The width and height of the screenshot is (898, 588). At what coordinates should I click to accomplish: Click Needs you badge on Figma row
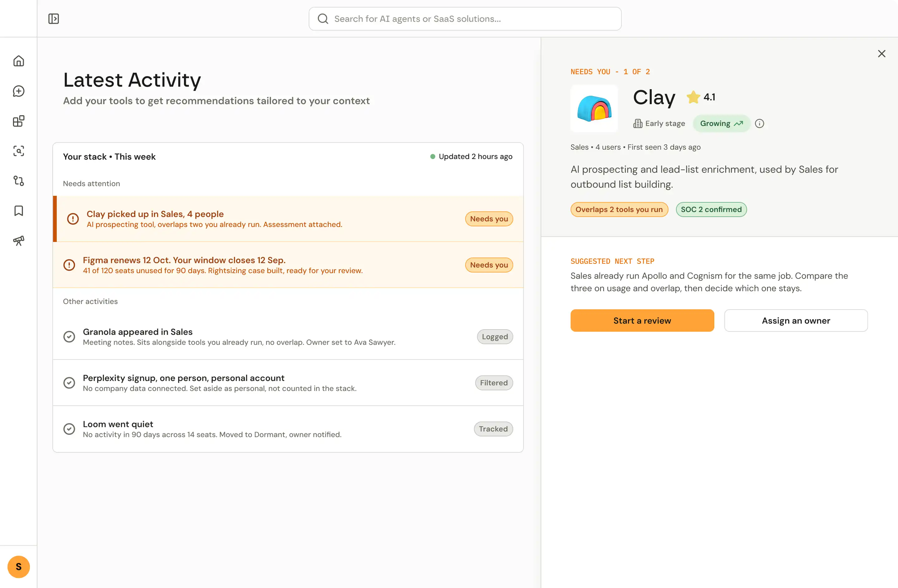pos(489,265)
